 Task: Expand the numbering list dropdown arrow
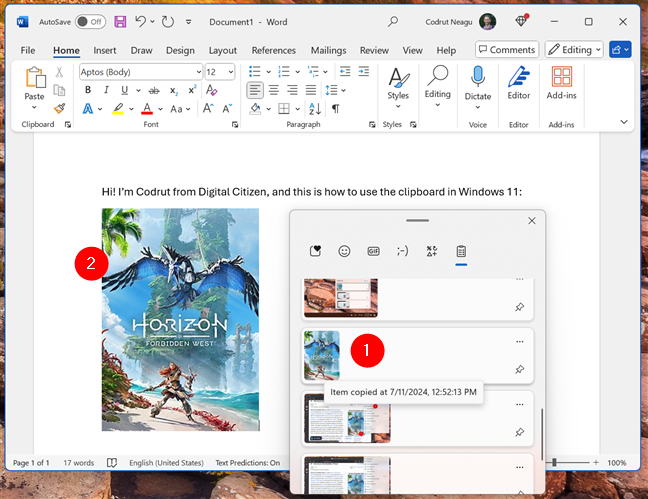pos(298,72)
